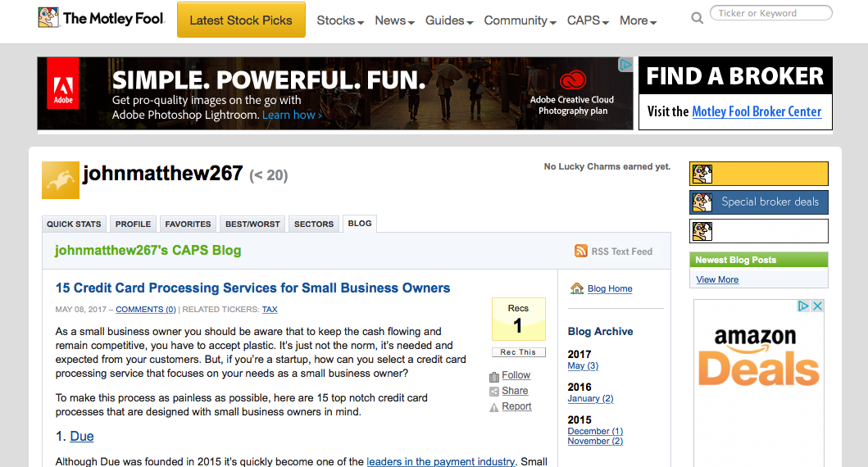868x467 pixels.
Task: Open the RSS feed orange icon
Action: point(580,251)
